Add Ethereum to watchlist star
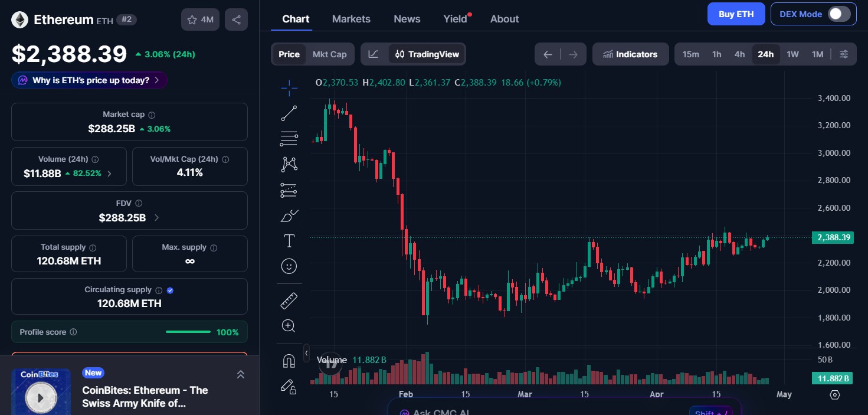Viewport: 868px width, 415px height. [x=192, y=19]
